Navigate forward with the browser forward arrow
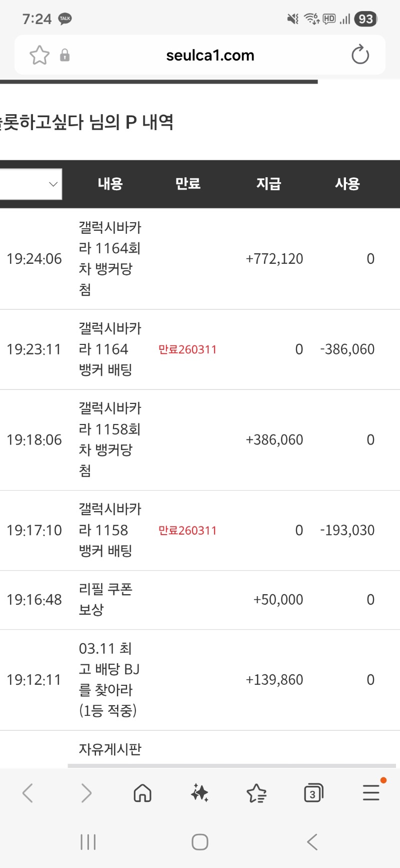 click(86, 793)
